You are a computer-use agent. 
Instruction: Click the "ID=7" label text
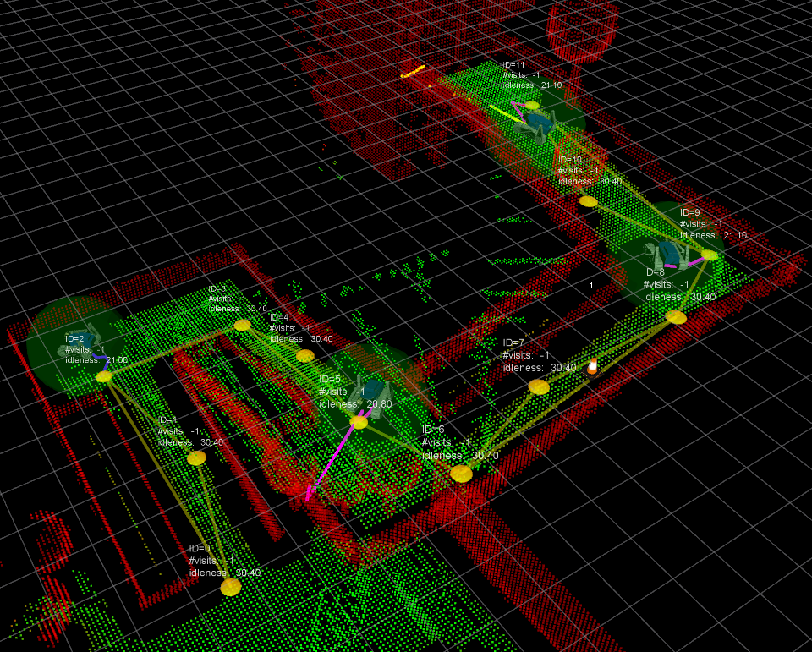(513, 342)
